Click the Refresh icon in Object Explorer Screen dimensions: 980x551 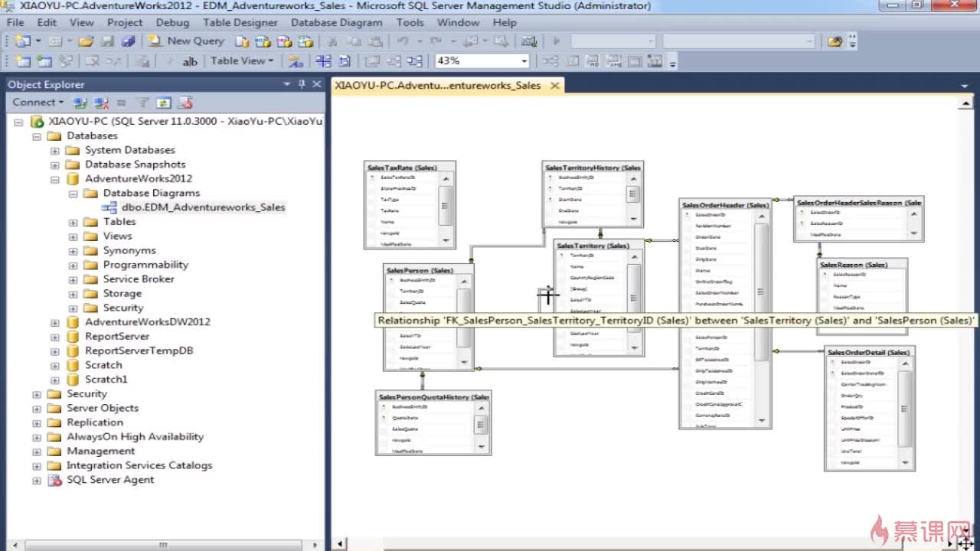click(163, 103)
